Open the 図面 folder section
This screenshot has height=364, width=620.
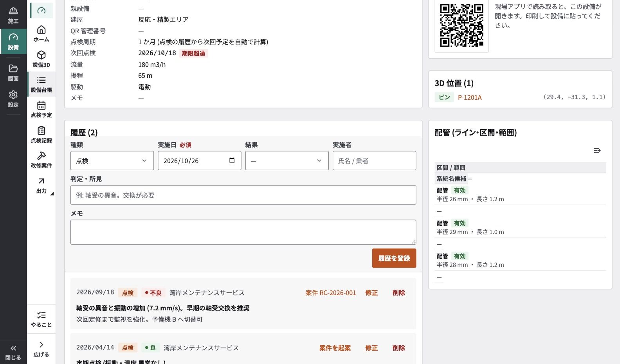pyautogui.click(x=13, y=73)
